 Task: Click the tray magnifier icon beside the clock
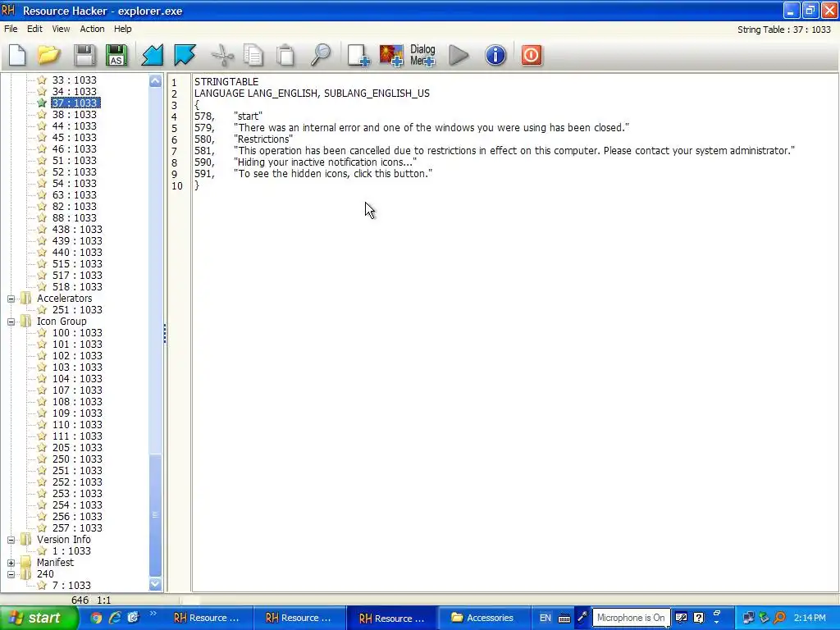(x=780, y=618)
